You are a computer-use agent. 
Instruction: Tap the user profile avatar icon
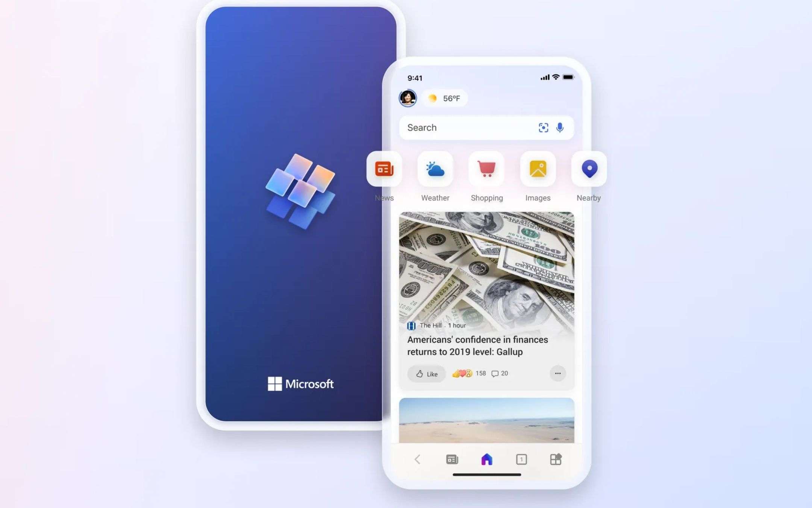coord(409,98)
